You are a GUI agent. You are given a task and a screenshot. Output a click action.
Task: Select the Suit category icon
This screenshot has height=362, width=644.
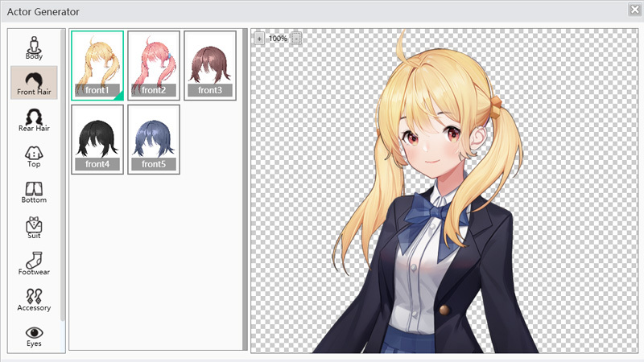34,228
